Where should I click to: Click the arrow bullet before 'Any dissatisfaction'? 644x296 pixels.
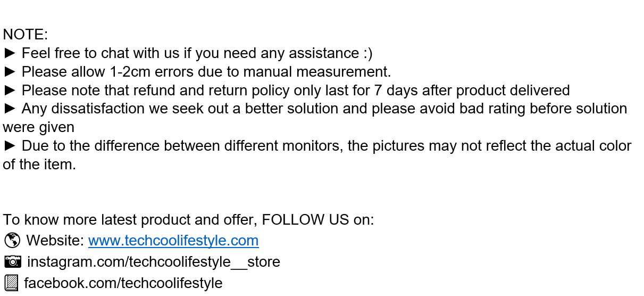coord(11,109)
